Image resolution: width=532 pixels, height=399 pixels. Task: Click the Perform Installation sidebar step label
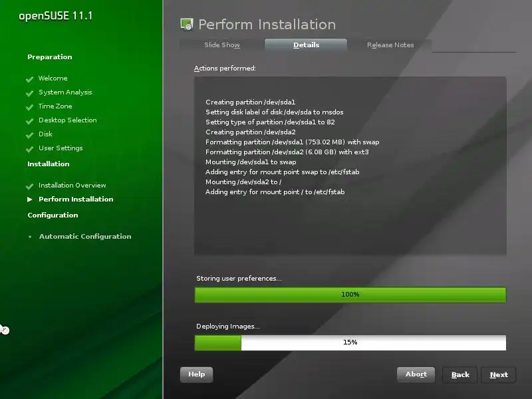click(76, 199)
